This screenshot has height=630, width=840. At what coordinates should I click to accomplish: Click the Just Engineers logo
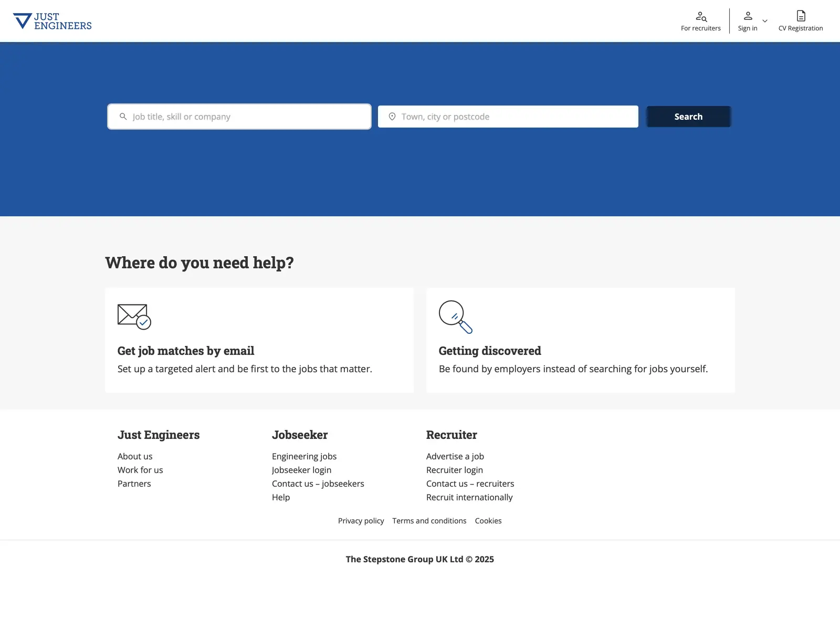52,21
